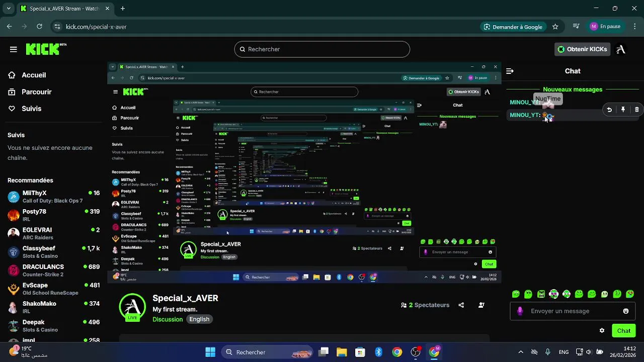
Task: Open the Chrome profile 'En pause' menu
Action: click(x=605, y=27)
